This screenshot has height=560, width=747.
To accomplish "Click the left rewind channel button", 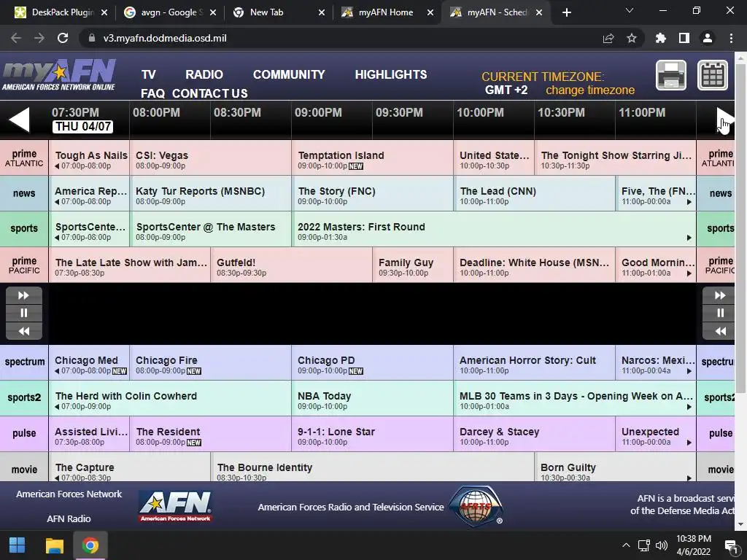I will click(x=24, y=331).
